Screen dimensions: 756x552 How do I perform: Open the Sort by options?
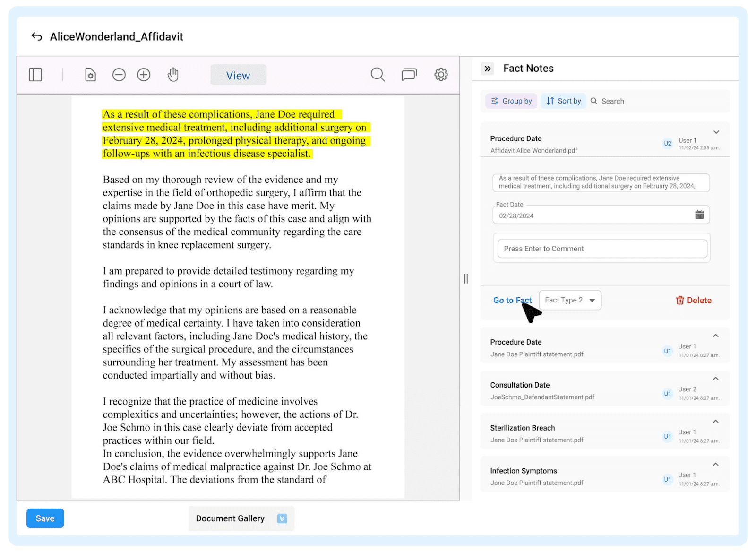pyautogui.click(x=563, y=101)
